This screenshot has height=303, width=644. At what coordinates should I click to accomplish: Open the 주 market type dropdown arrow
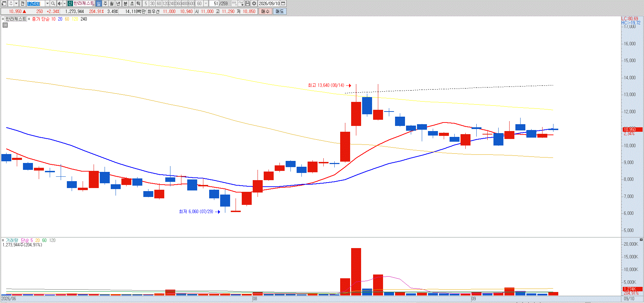point(16,3)
